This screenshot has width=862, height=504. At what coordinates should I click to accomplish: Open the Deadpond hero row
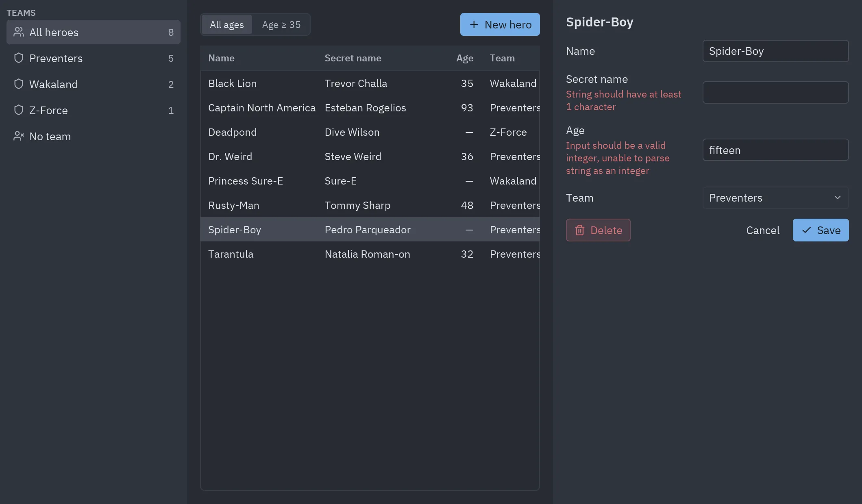[370, 132]
